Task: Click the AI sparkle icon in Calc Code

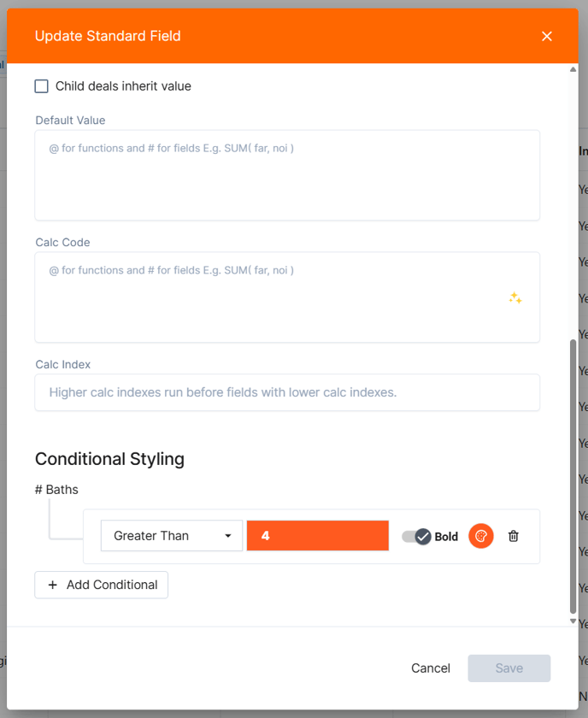Action: pyautogui.click(x=515, y=297)
